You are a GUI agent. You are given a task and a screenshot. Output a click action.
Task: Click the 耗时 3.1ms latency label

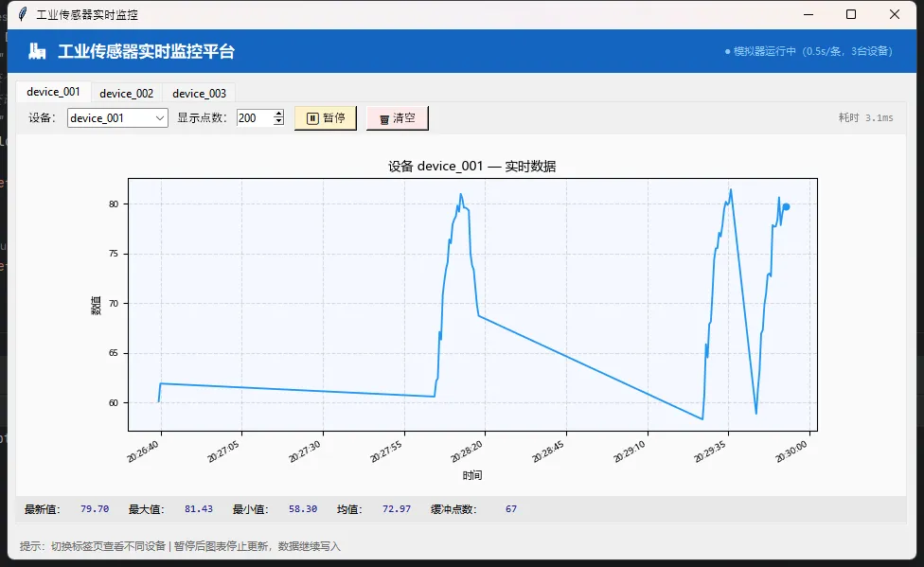[x=865, y=118]
